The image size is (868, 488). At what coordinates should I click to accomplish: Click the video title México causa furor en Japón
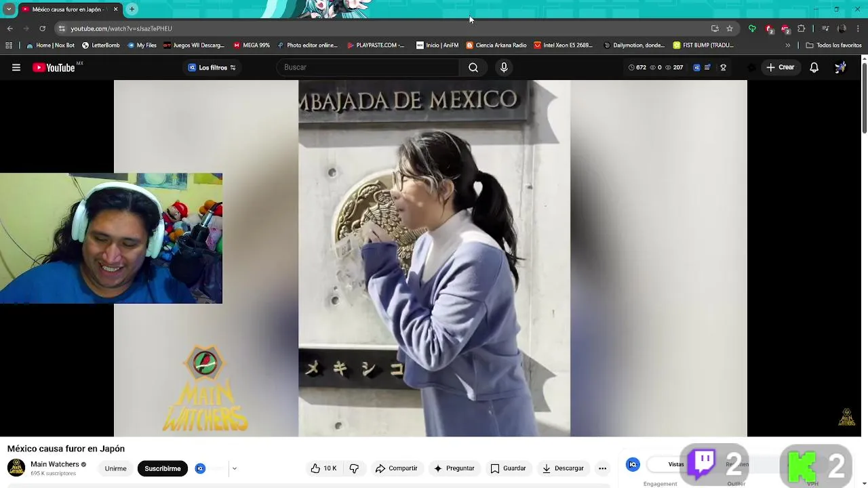point(66,449)
